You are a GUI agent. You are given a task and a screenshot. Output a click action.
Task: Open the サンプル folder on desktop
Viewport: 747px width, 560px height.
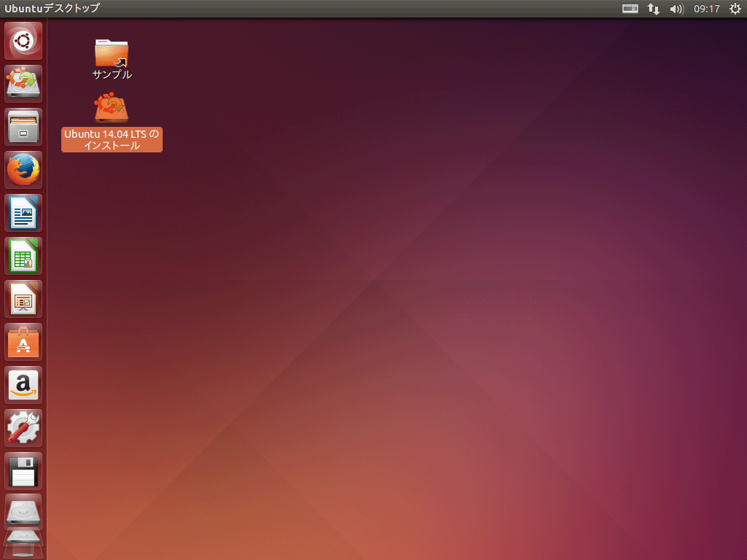click(x=112, y=52)
